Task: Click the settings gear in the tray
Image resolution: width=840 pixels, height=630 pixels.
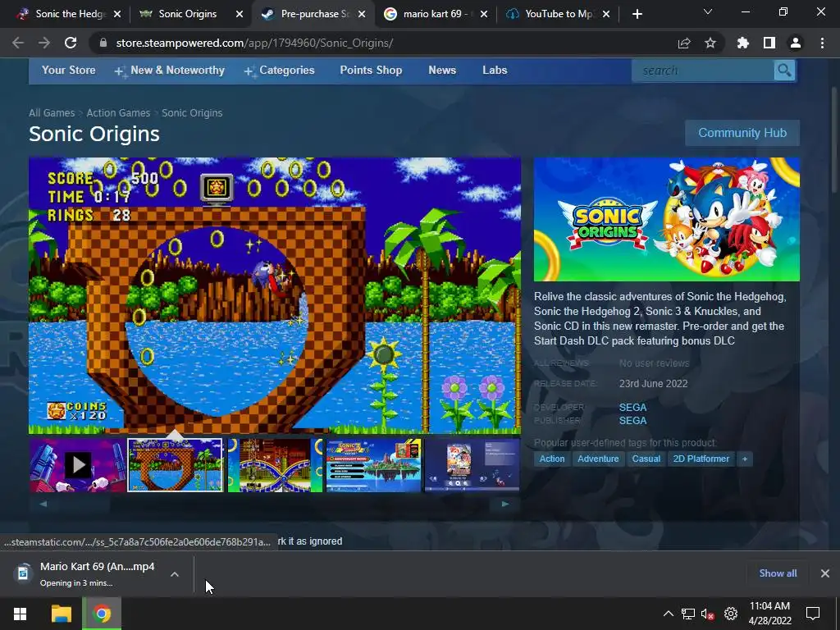Action: click(731, 614)
